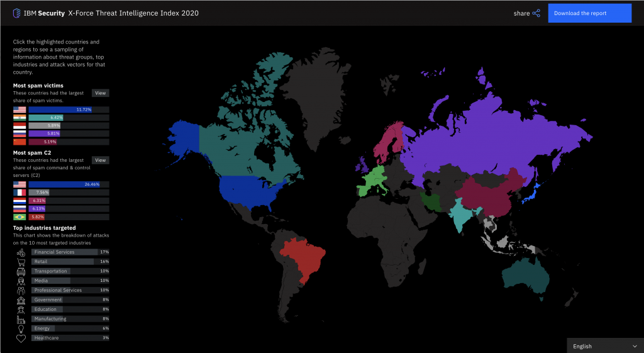Screen dimensions: 644x353
Task: Click the 6.42% teal spam victims bar
Action: (x=45, y=118)
